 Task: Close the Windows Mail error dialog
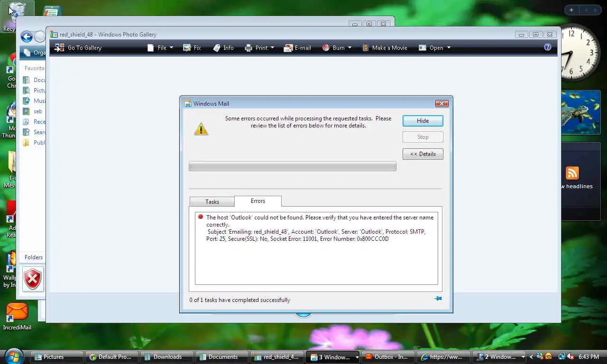[x=441, y=103]
